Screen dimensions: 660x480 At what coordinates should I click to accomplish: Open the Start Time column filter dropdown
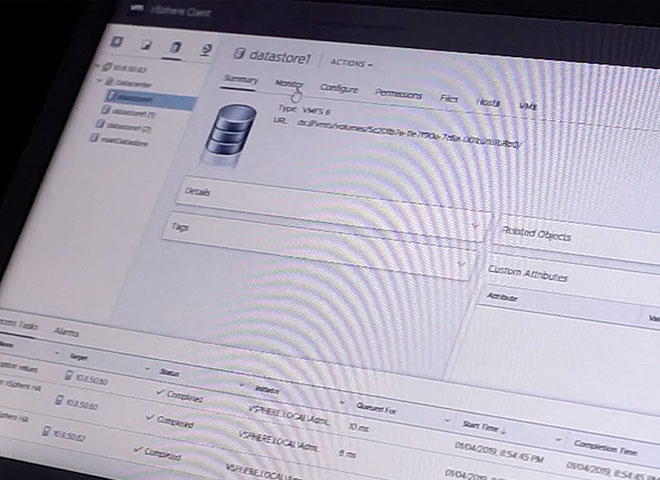[x=559, y=439]
